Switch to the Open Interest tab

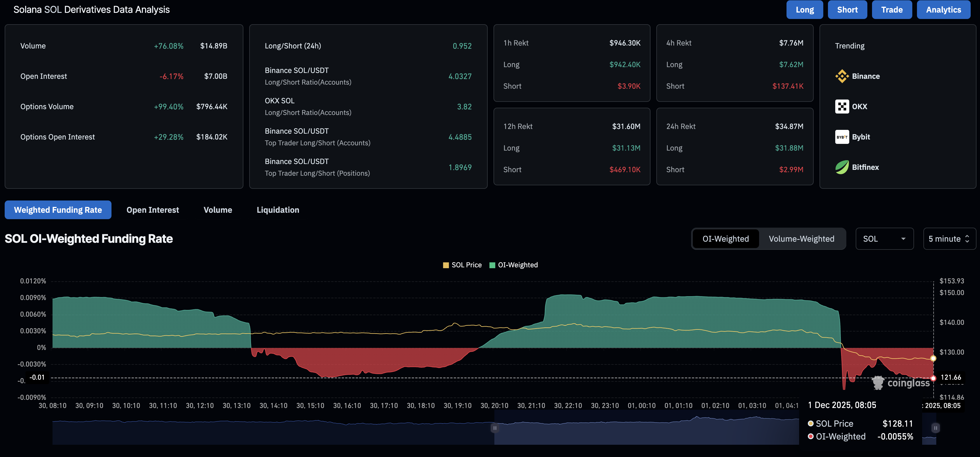[153, 210]
